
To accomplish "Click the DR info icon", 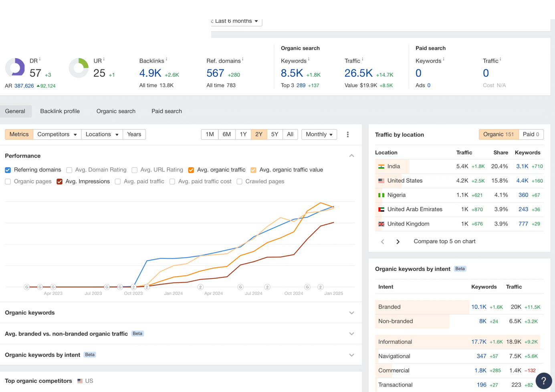I will pos(40,59).
